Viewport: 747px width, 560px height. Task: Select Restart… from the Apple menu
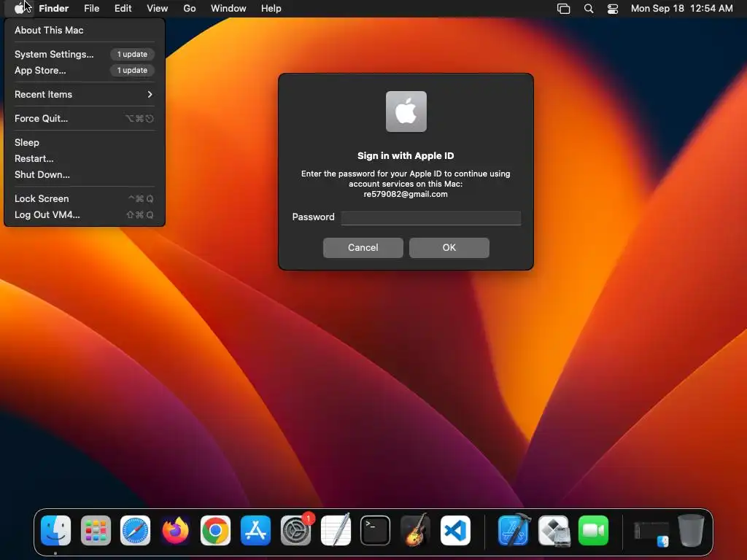[85, 158]
